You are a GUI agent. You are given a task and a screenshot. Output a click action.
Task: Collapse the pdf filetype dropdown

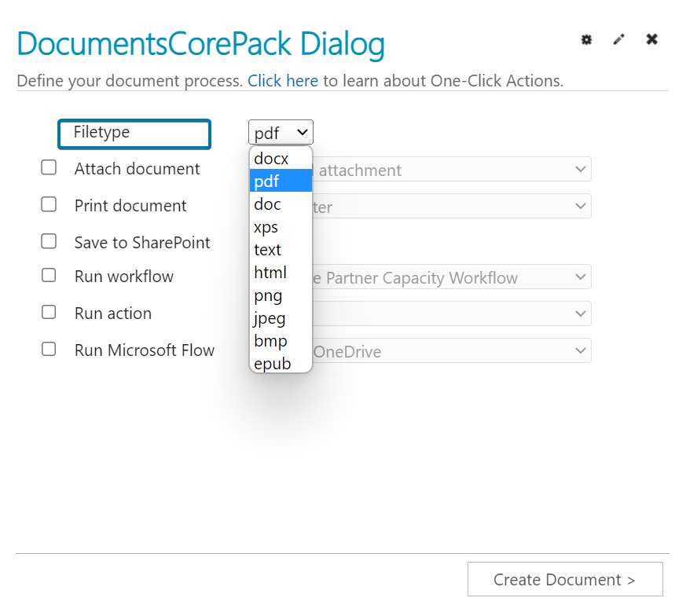[281, 132]
